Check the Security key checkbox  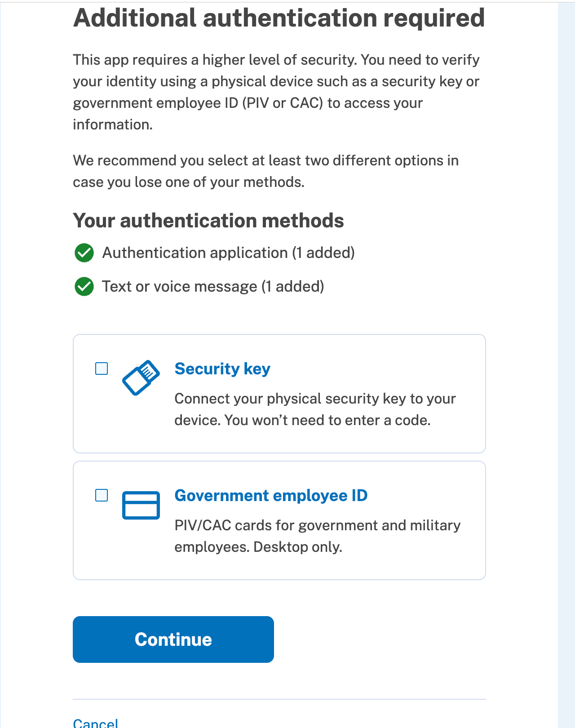[x=102, y=369]
